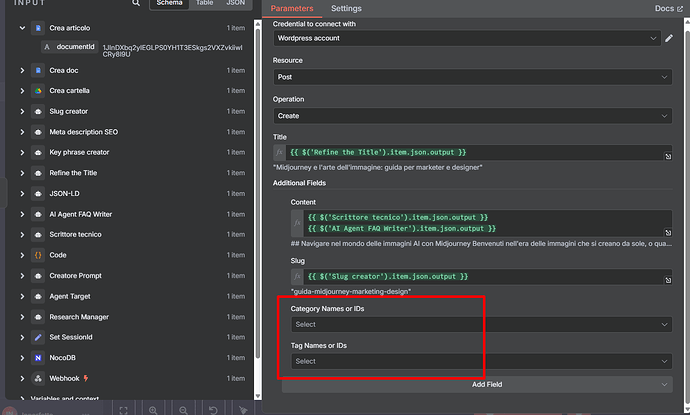Click the fit-to-view canvas icon
Viewport: 690px width, 415px height.
tap(123, 410)
